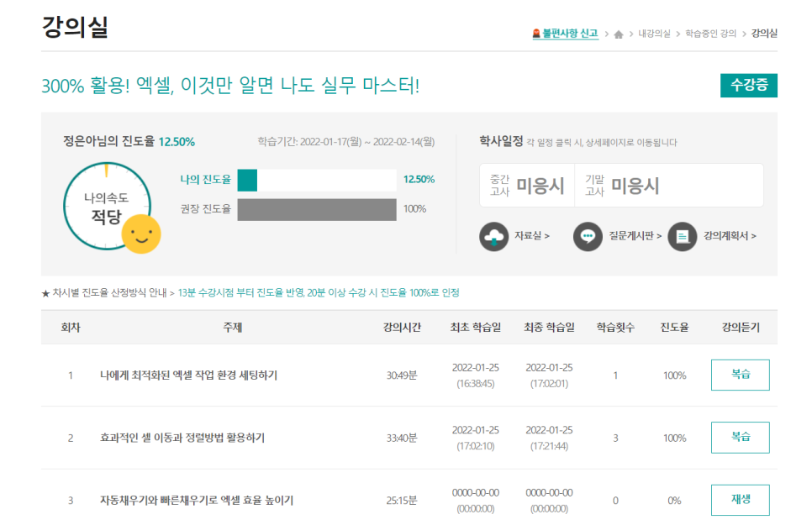The height and width of the screenshot is (525, 812).
Task: Click the yellow smiley face icon
Action: point(141,234)
